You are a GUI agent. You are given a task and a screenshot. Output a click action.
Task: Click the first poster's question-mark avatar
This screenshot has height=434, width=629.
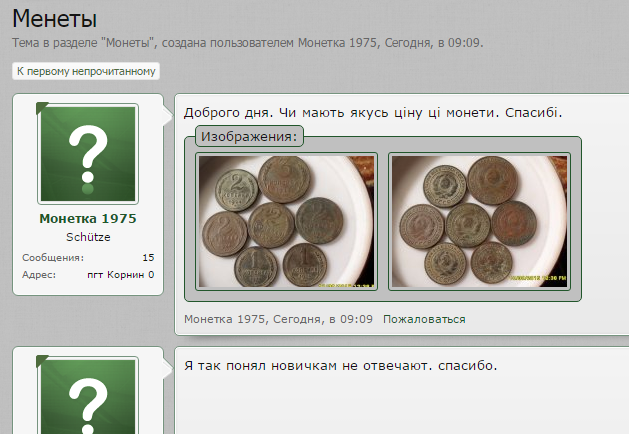pyautogui.click(x=87, y=153)
